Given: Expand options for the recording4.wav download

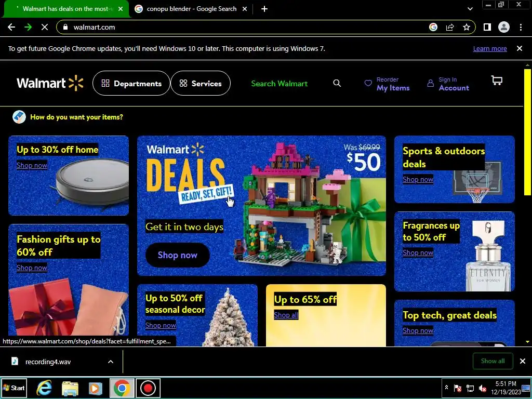Looking at the screenshot, I should coord(111,362).
